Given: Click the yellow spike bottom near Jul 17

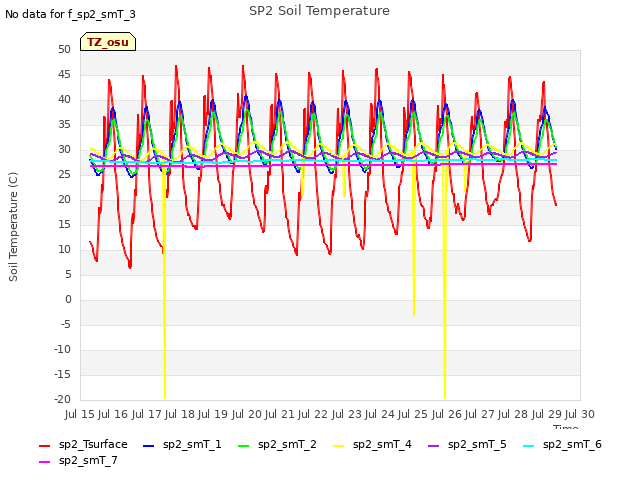Looking at the screenshot, I should pos(165,397).
